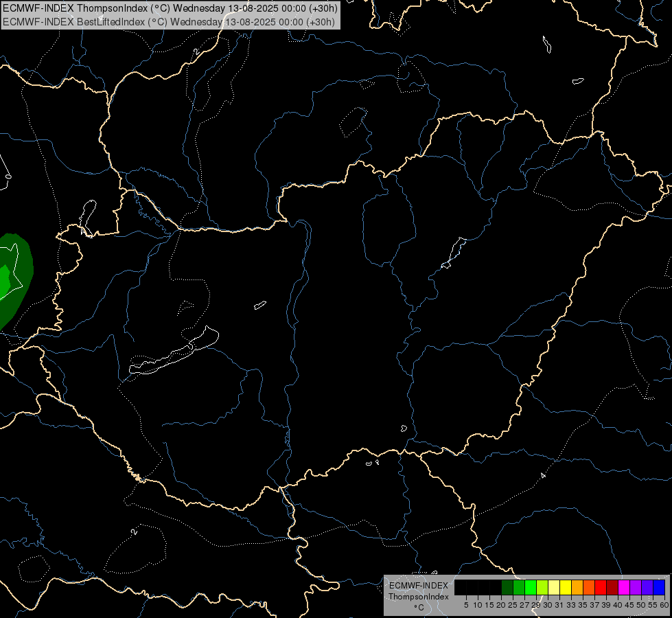
Task: Pick the dark green 20–25 legend swatch
Action: pyautogui.click(x=507, y=587)
